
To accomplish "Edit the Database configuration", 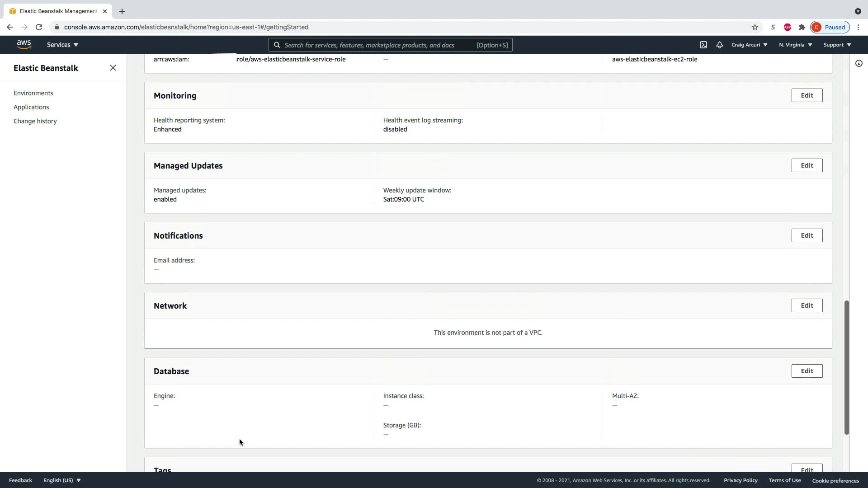I will tap(807, 371).
